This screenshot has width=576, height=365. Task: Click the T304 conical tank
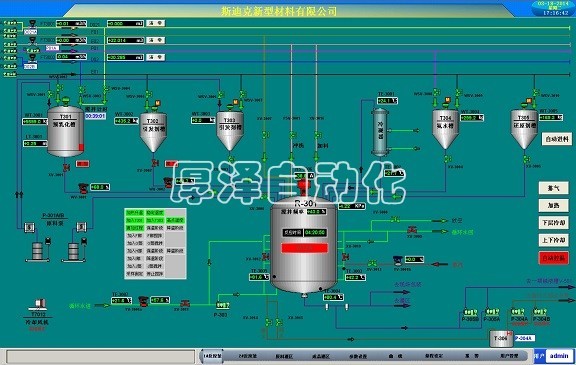tap(445, 128)
